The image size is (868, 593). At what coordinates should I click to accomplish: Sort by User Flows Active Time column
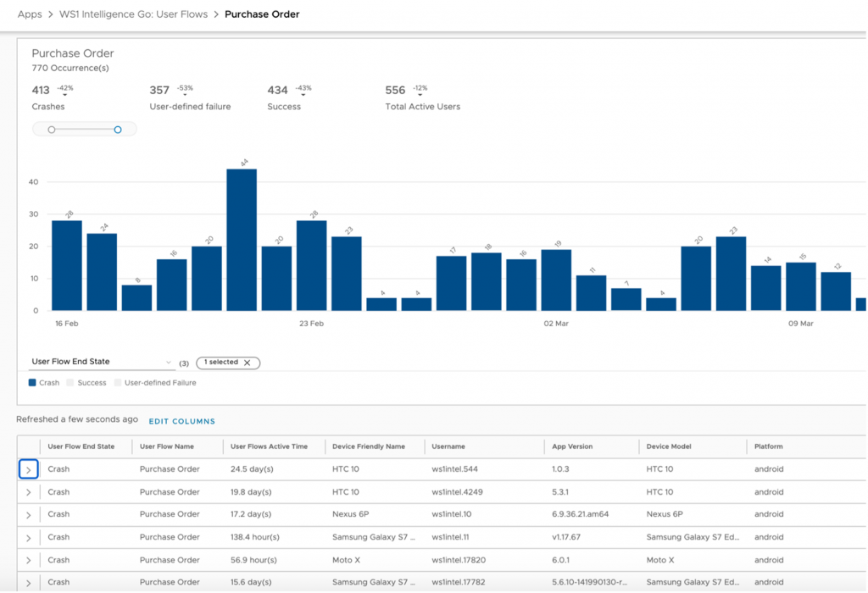269,446
